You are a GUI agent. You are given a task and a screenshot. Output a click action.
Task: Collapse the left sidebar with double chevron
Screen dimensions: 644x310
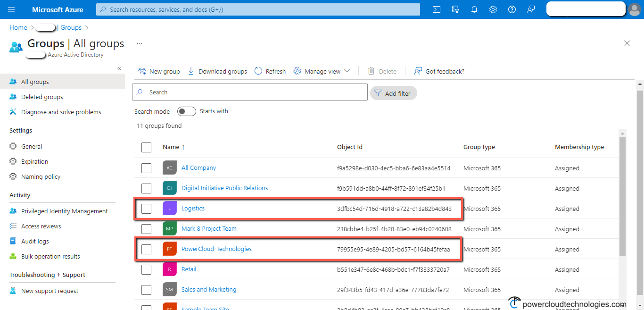pyautogui.click(x=119, y=68)
